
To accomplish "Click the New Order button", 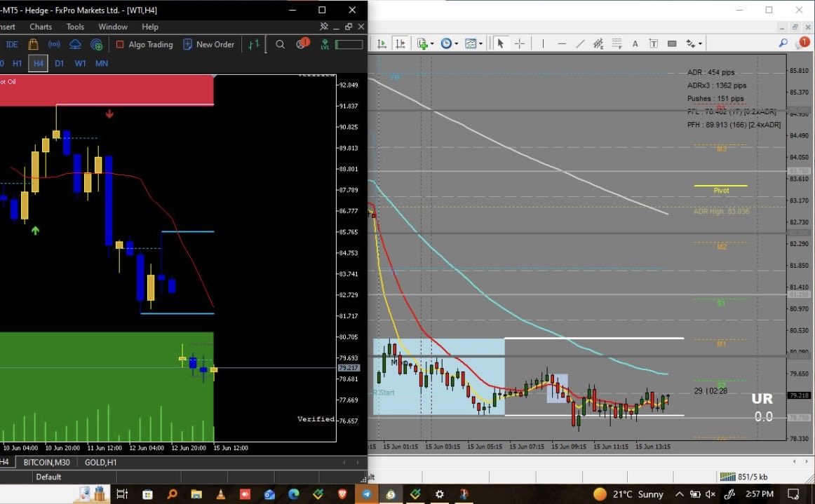I will coord(208,45).
